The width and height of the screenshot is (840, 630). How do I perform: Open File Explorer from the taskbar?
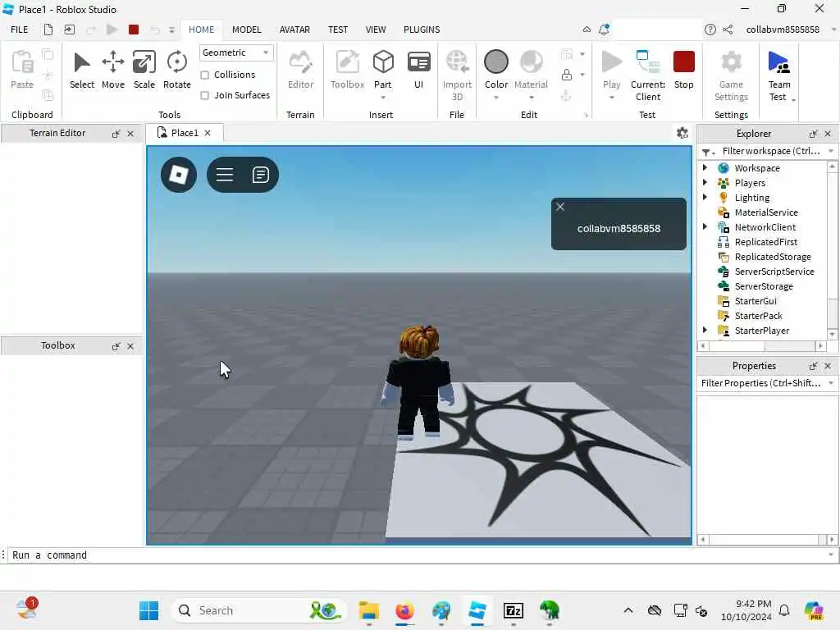[368, 610]
